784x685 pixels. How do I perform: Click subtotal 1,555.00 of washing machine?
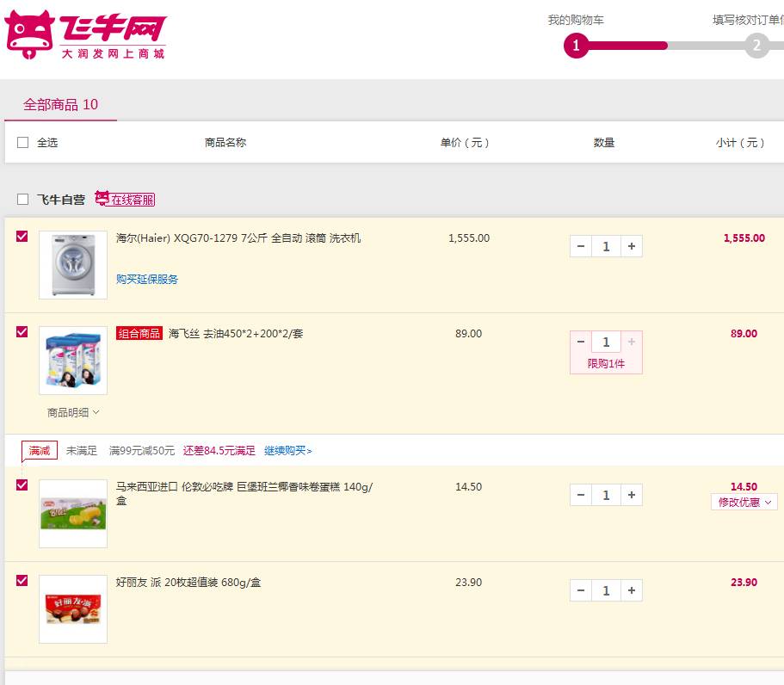[744, 238]
